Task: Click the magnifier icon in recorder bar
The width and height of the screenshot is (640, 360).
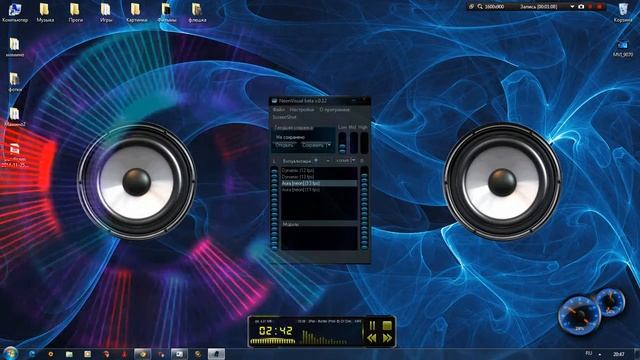Action: 480,7
